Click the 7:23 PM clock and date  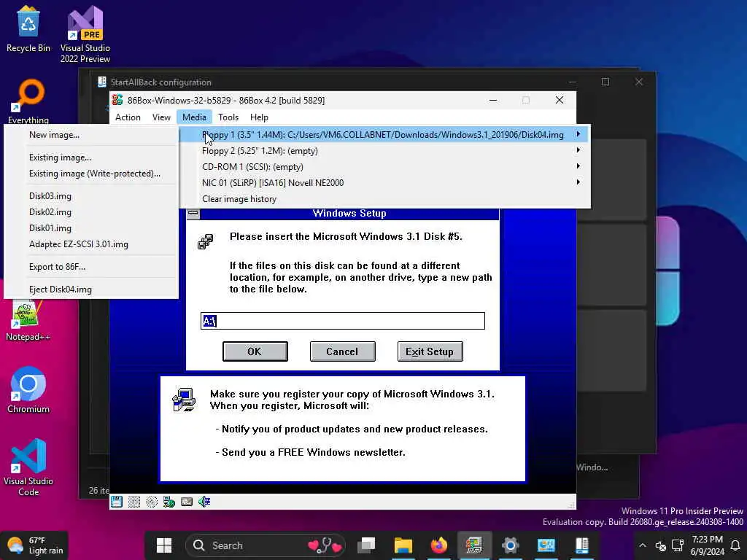708,545
